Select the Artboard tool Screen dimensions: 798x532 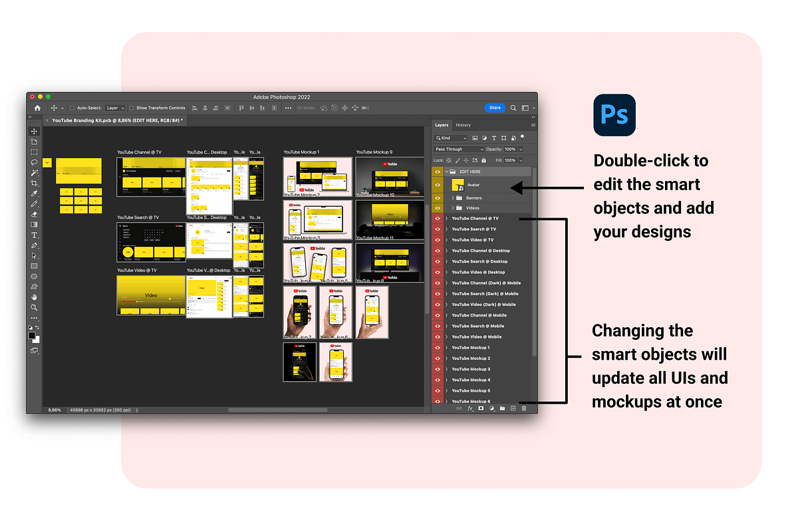coord(34,142)
